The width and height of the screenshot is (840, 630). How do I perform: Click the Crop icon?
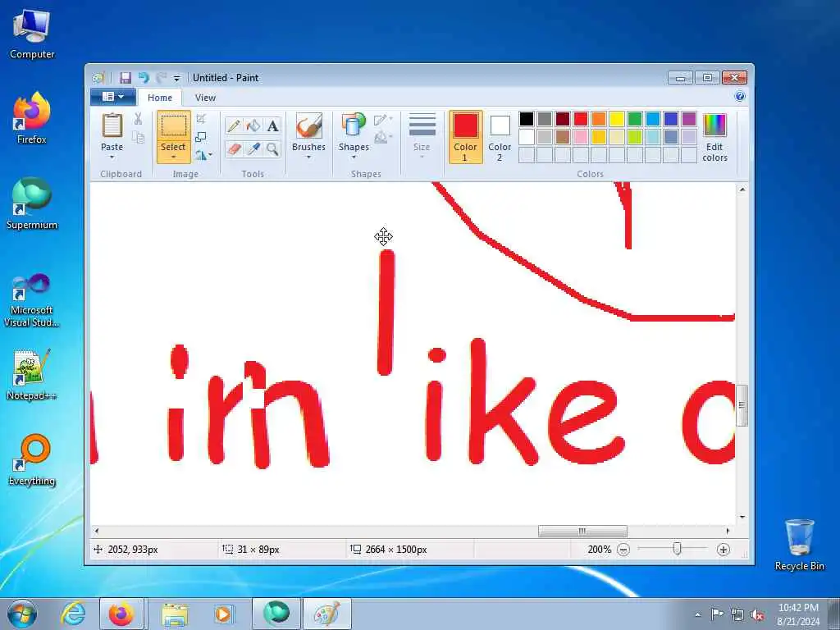(201, 119)
